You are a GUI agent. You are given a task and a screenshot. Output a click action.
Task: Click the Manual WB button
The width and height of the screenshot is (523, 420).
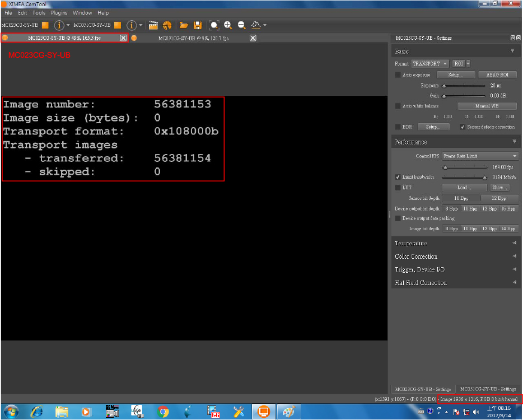(x=487, y=106)
